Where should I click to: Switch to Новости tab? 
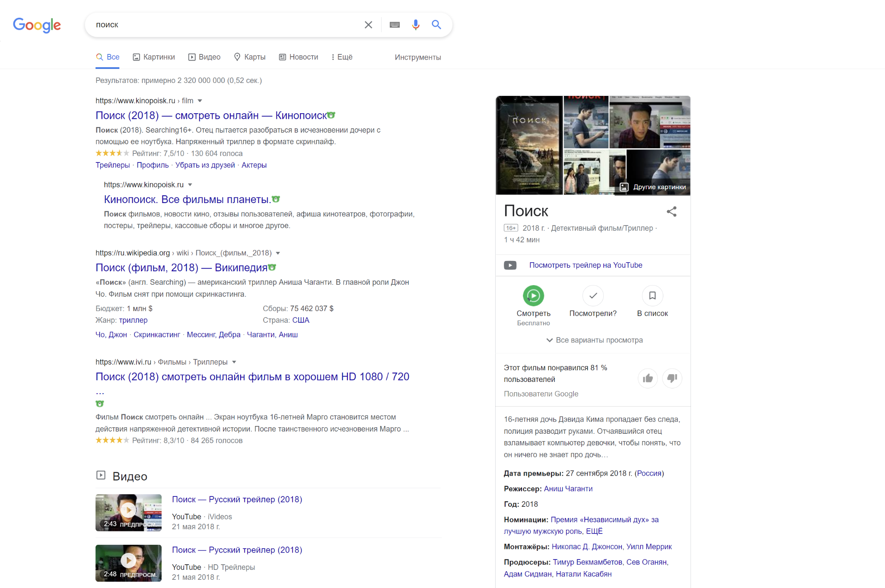(299, 57)
